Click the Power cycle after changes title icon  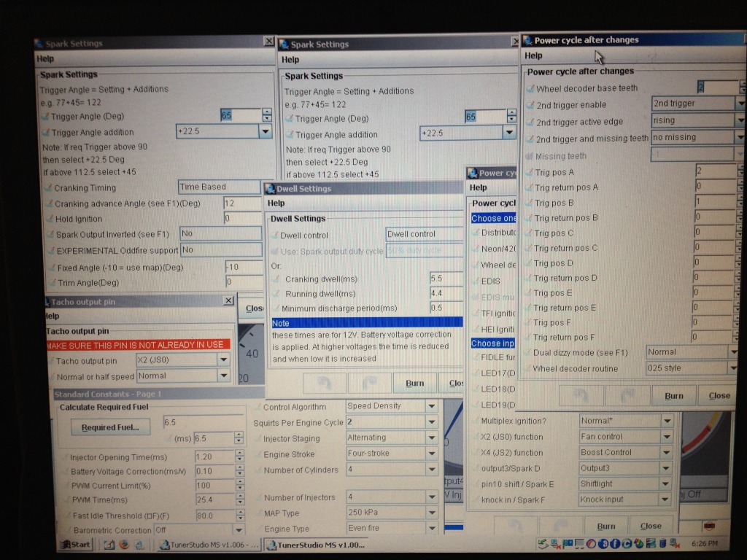pyautogui.click(x=528, y=41)
